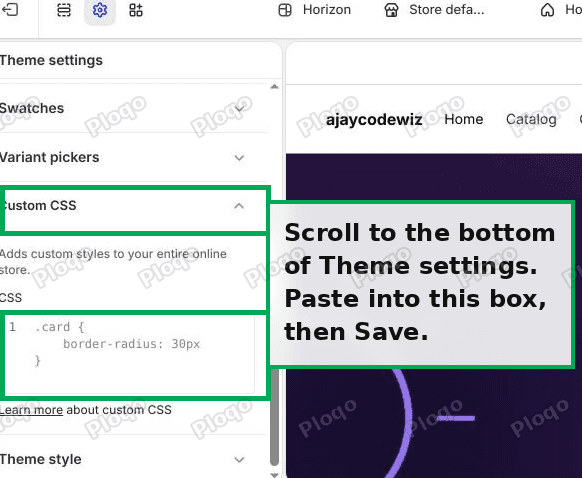This screenshot has height=478, width=582.
Task: Click the Theme style heading
Action: point(40,459)
